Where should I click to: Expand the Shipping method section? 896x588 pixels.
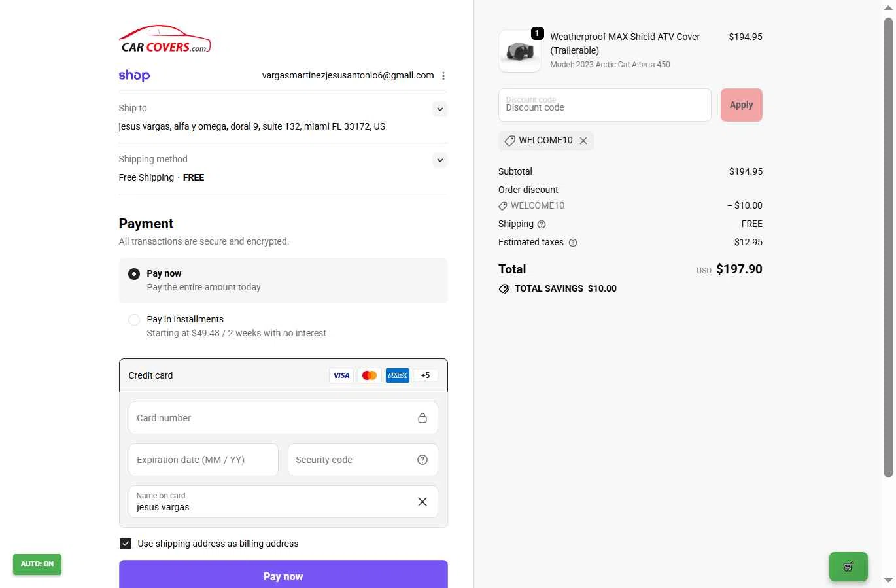[x=440, y=160]
